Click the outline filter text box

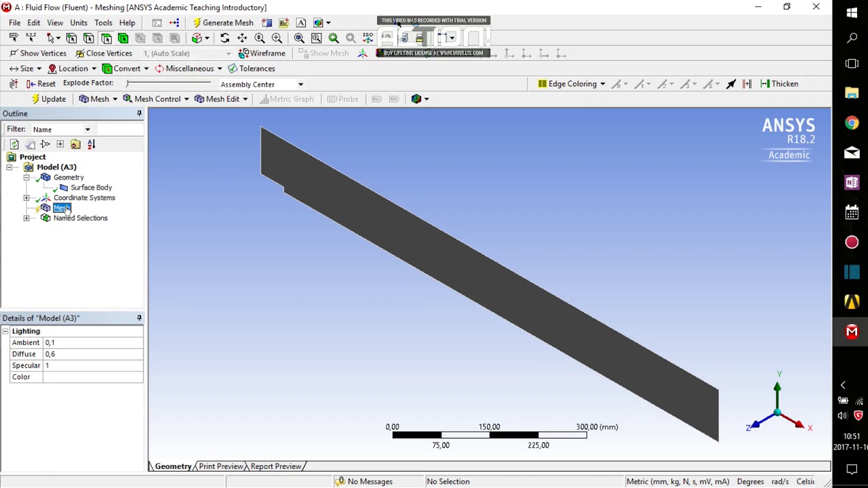click(x=119, y=129)
